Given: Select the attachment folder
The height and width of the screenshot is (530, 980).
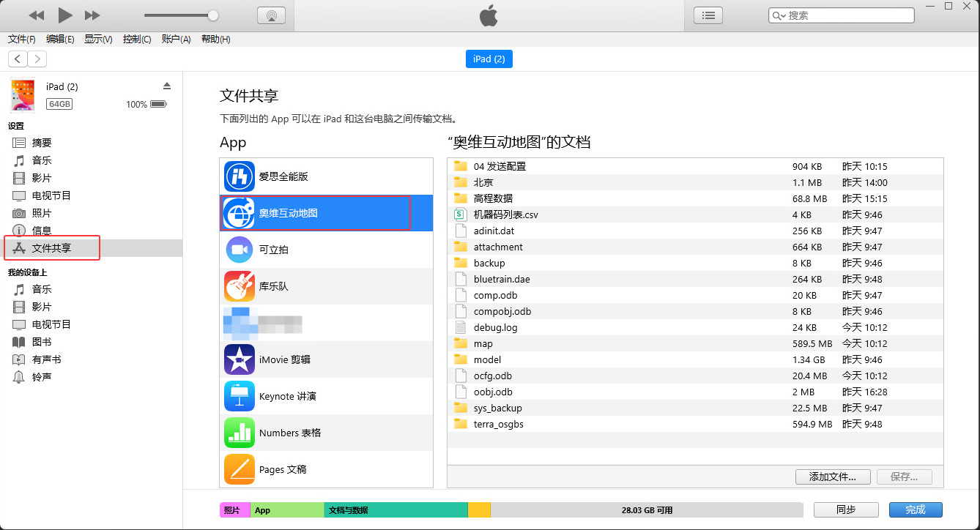Looking at the screenshot, I should (x=695, y=247).
